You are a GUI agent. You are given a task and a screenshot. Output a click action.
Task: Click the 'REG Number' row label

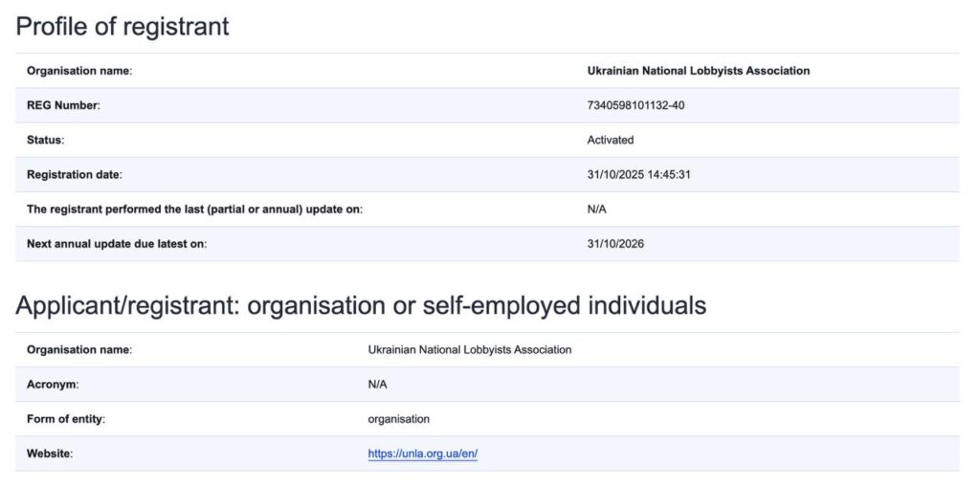63,105
